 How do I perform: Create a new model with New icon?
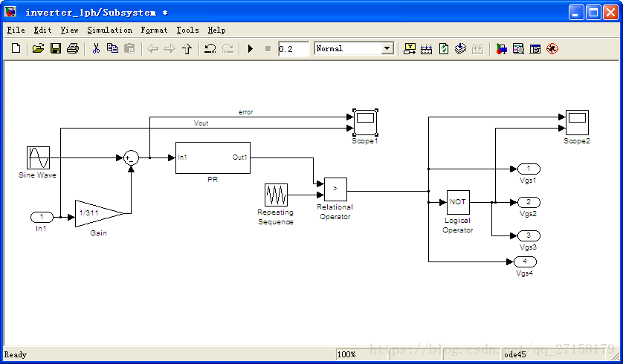tap(16, 49)
